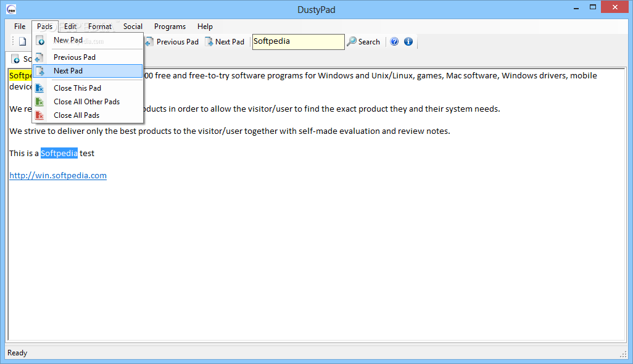633x364 pixels.
Task: Click the DustyPad app icon in title bar
Action: click(x=11, y=9)
